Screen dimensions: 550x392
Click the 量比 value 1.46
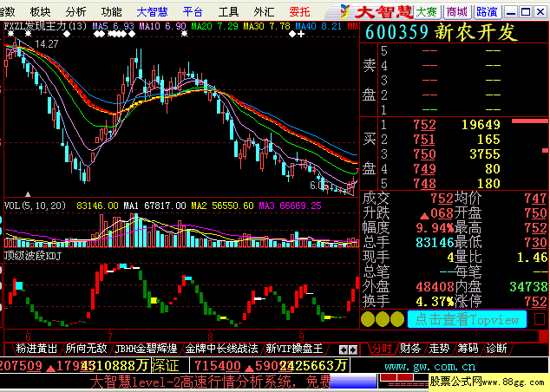coord(532,258)
